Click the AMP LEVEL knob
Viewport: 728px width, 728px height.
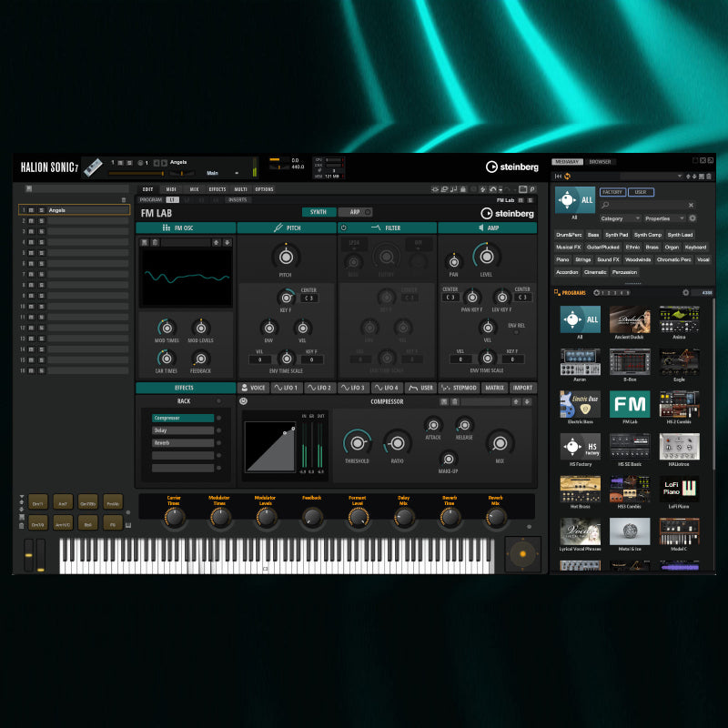[486, 257]
